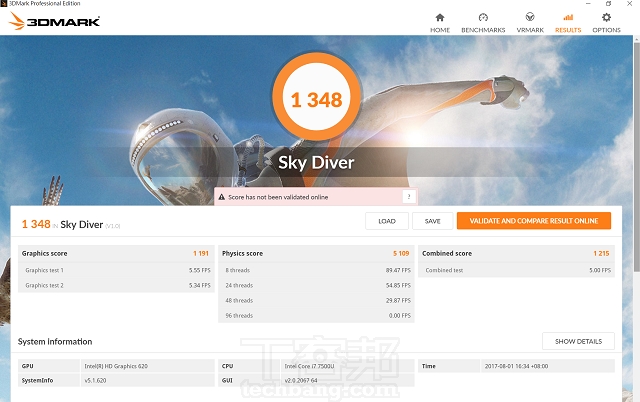Go to the Home icon
This screenshot has height=402, width=640.
pyautogui.click(x=440, y=17)
